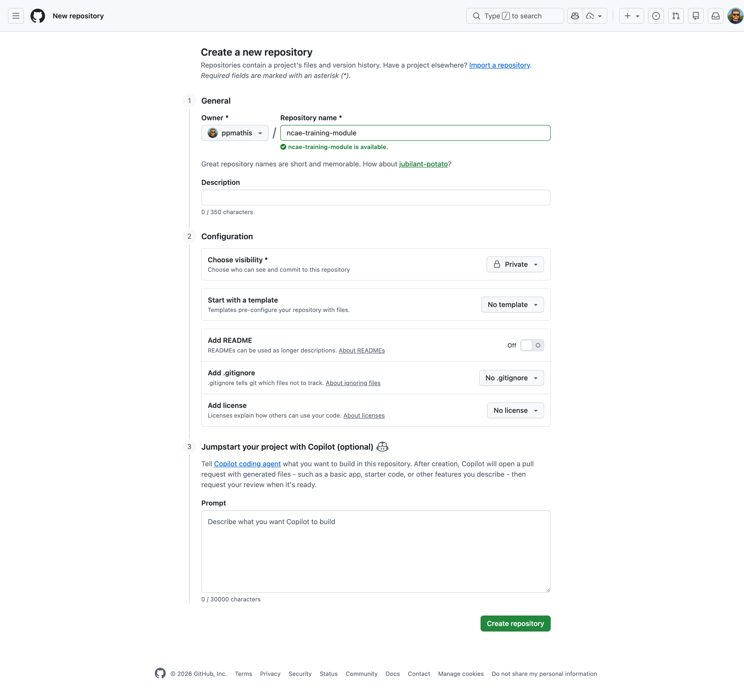Click into the Copilot Prompt text area
The height and width of the screenshot is (700, 744).
[376, 551]
